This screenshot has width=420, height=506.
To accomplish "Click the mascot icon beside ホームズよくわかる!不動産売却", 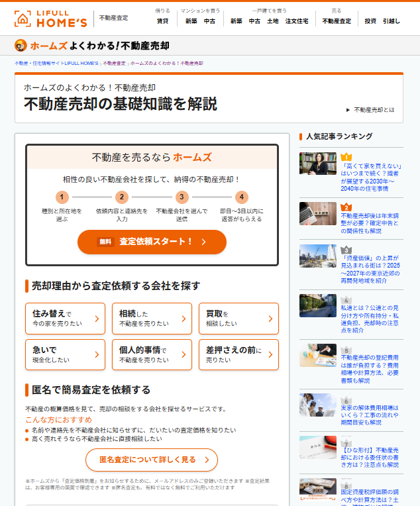I will tap(21, 46).
